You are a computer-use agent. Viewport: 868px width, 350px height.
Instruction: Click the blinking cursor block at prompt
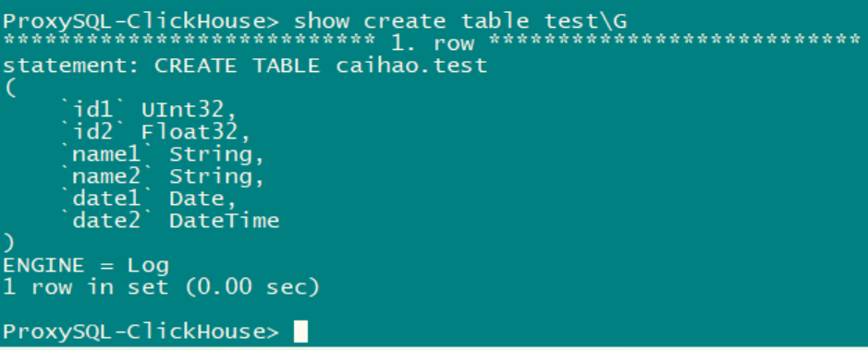300,332
